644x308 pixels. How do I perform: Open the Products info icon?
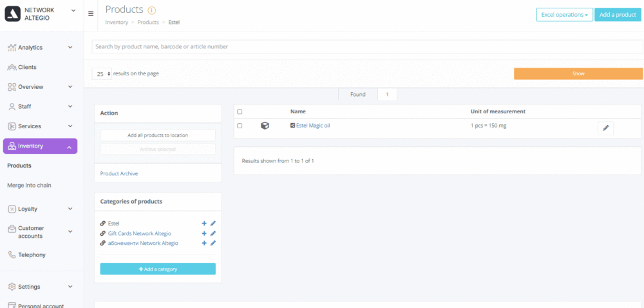(x=151, y=10)
